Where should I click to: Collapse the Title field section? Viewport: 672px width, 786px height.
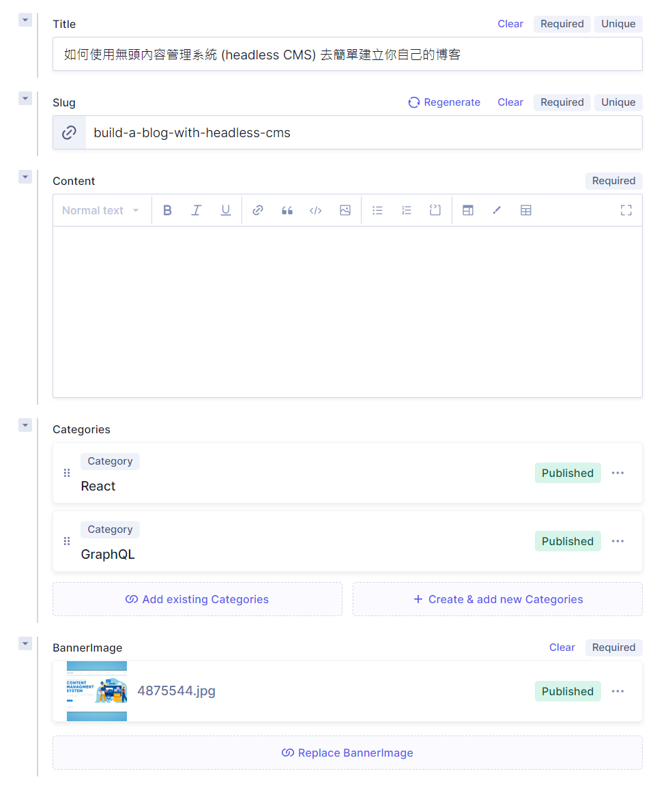point(25,20)
